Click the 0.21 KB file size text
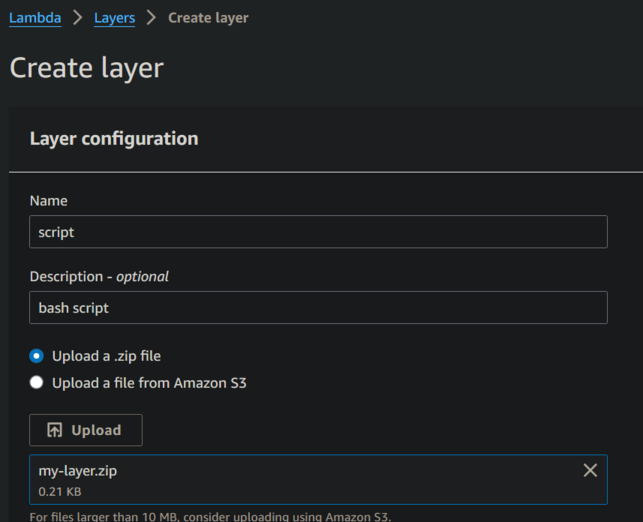643x522 pixels. 60,492
